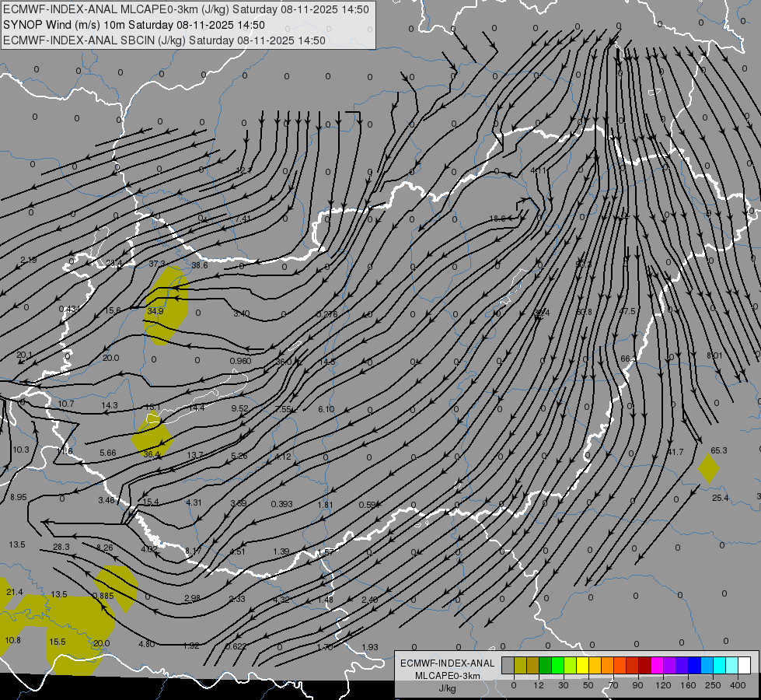Click the olive diamond below 65.3
The height and width of the screenshot is (700, 761).
coord(709,467)
